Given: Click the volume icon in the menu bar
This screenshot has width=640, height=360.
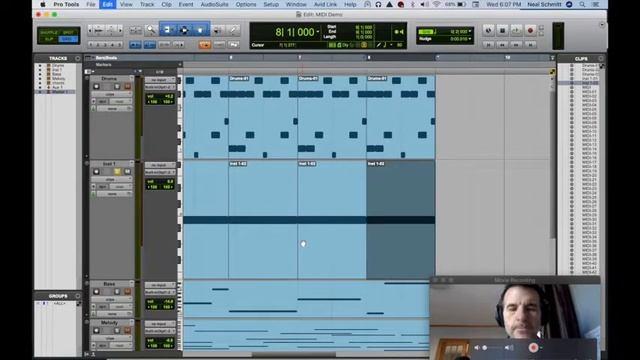Looking at the screenshot, I should 424,4.
